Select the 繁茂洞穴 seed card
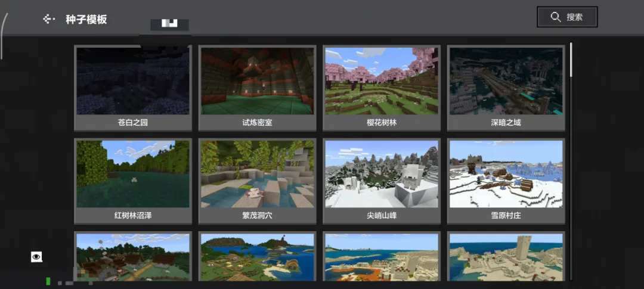This screenshot has height=289, width=644. pyautogui.click(x=257, y=181)
